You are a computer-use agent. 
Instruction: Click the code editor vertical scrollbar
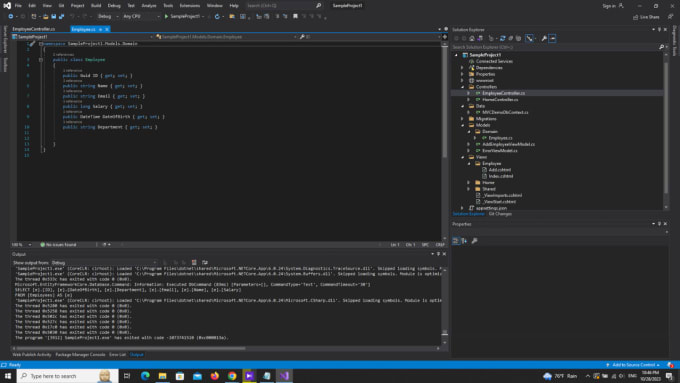444,102
